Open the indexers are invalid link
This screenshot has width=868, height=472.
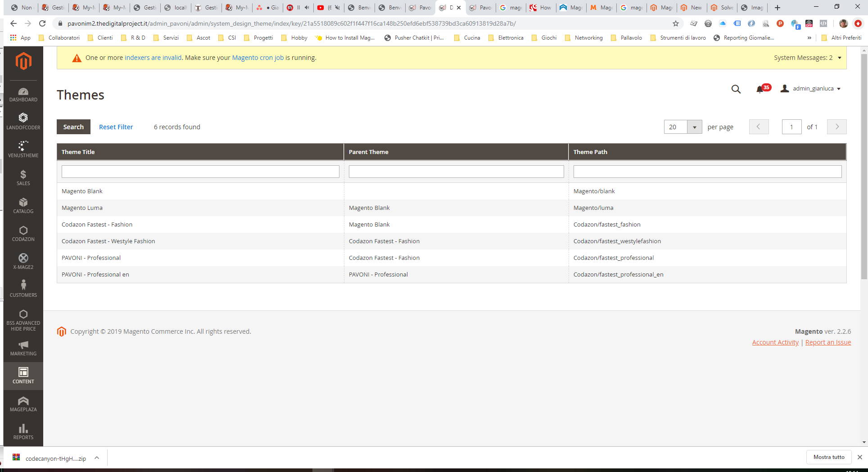click(x=153, y=58)
